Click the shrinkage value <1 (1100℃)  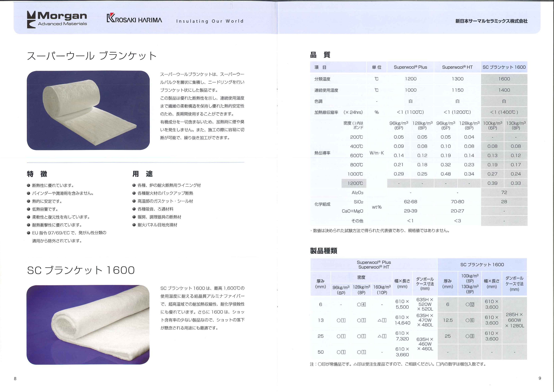(410, 112)
